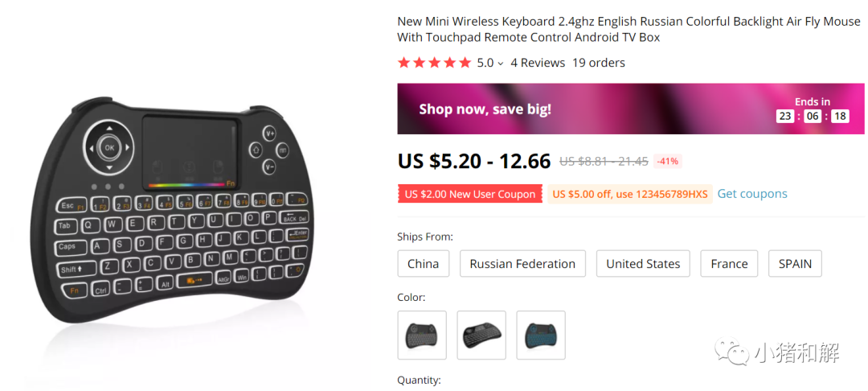Click the Shop now, save big banner
This screenshot has height=391, width=868.
(x=563, y=109)
